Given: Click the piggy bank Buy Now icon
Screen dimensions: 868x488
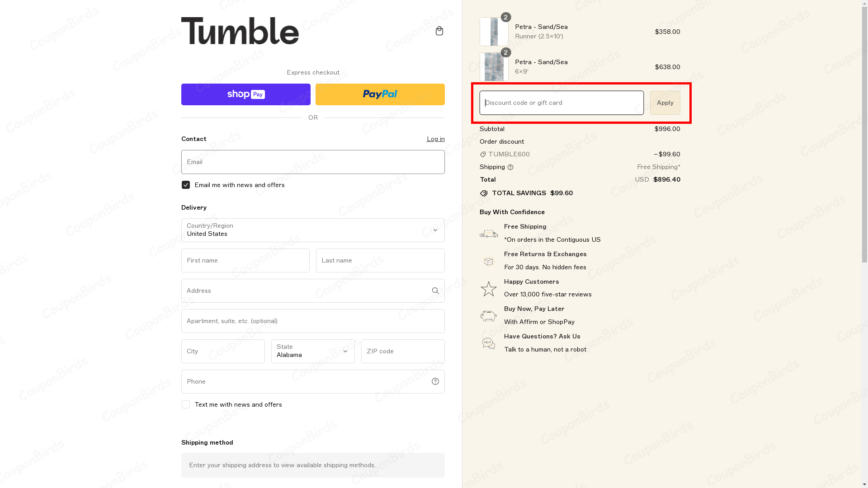Looking at the screenshot, I should pyautogui.click(x=489, y=316).
